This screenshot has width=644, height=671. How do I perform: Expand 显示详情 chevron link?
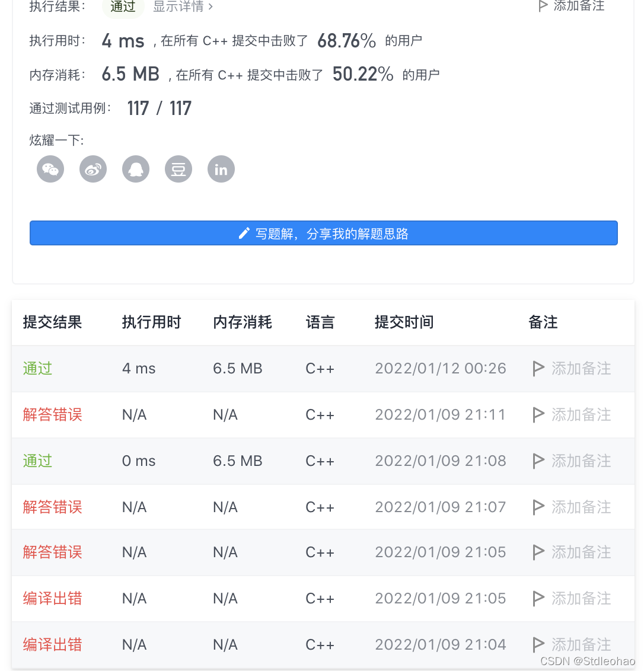point(183,7)
